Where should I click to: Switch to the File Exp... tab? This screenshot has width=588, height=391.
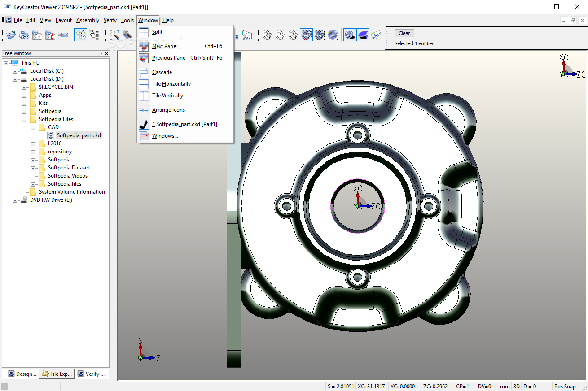click(56, 374)
